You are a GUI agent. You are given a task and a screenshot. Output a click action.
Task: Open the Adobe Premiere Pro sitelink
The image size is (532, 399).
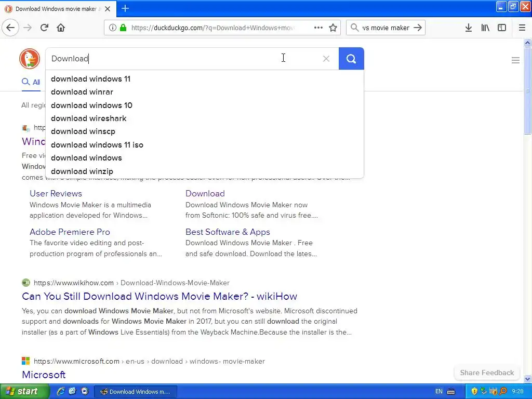[x=70, y=232]
